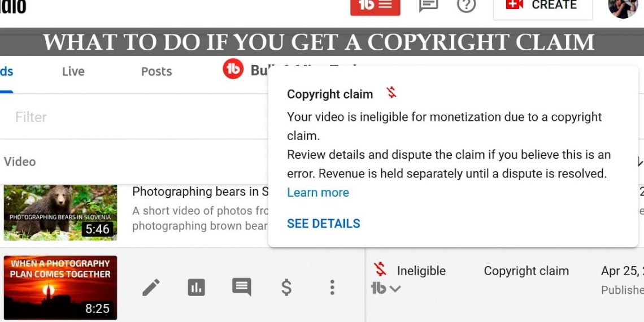Viewport: 644px width, 322px height.
Task: Open the Analytics bar chart icon
Action: [x=197, y=288]
